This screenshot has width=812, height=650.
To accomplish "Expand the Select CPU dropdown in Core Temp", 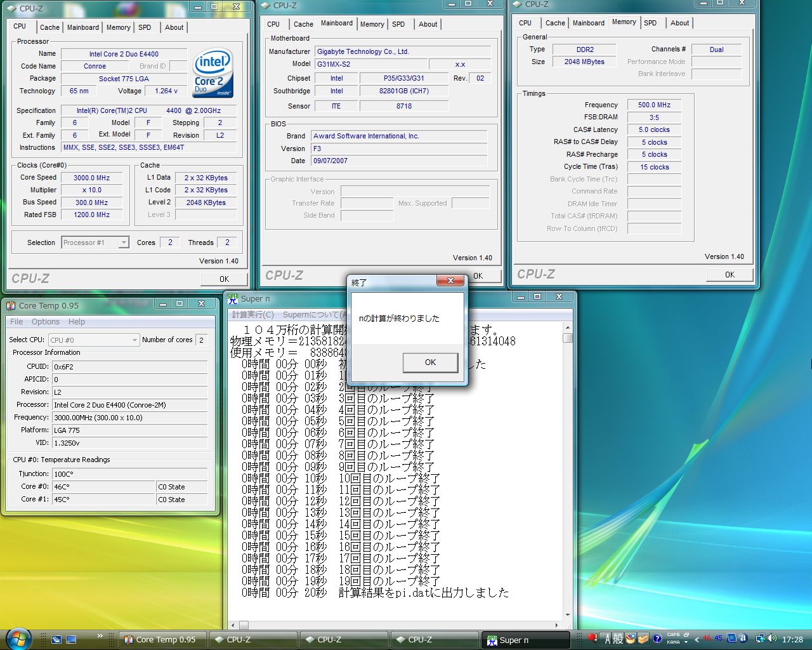I will 134,340.
